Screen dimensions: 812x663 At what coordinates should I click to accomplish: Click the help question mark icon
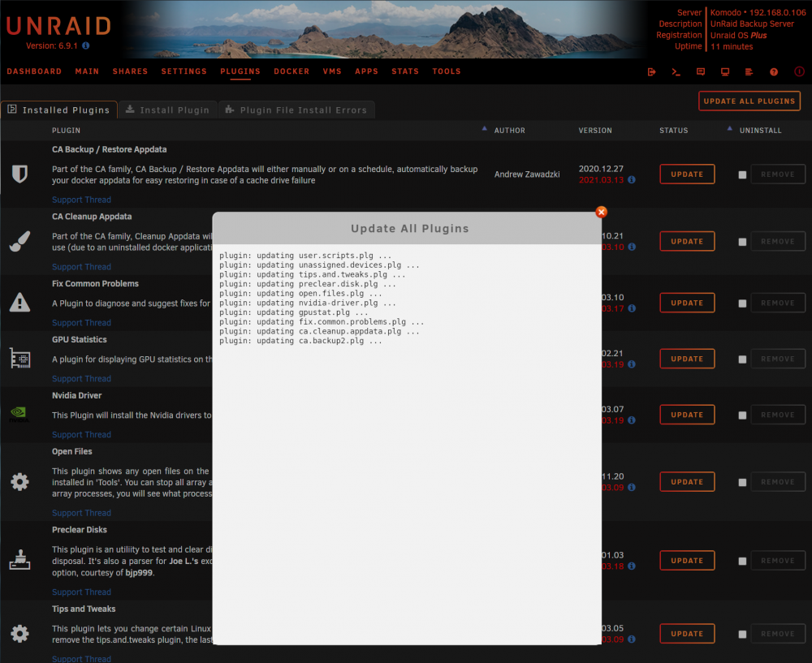[774, 72]
